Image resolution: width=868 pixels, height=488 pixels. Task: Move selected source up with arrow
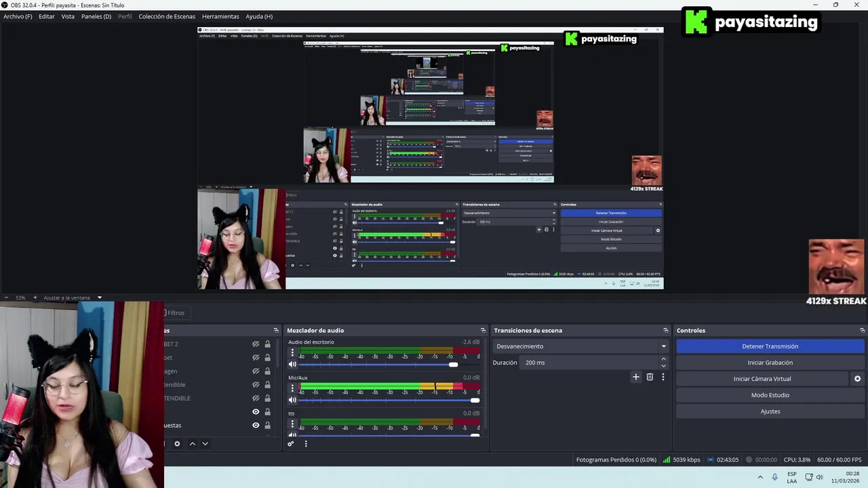point(193,444)
